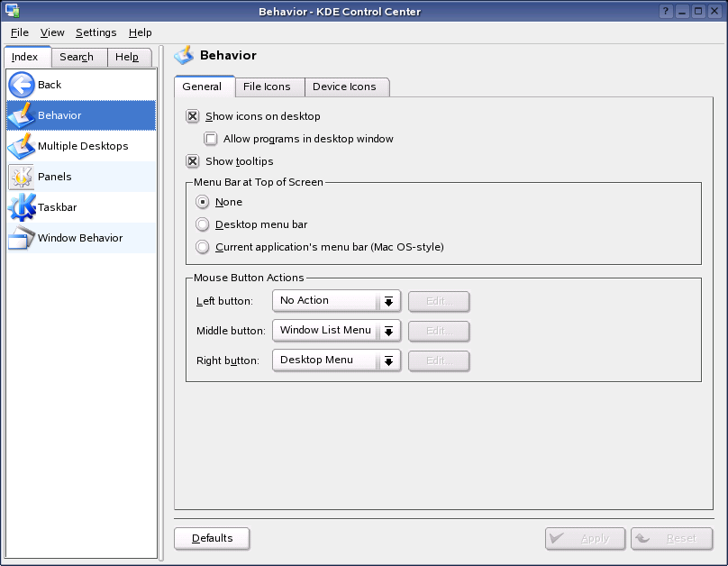The image size is (728, 566).
Task: Switch to the Help sidebar tab
Action: pyautogui.click(x=130, y=57)
